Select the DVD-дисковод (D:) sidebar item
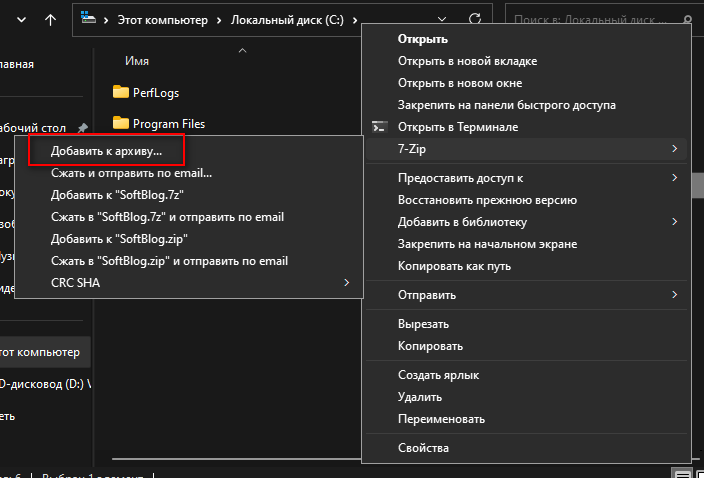Screen dimensions: 704x478 (x=45, y=384)
